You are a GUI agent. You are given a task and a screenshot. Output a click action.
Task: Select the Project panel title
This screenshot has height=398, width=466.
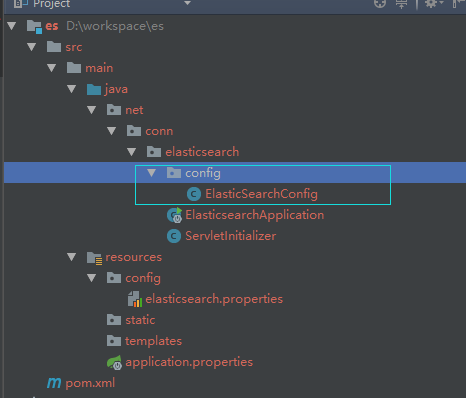click(52, 4)
